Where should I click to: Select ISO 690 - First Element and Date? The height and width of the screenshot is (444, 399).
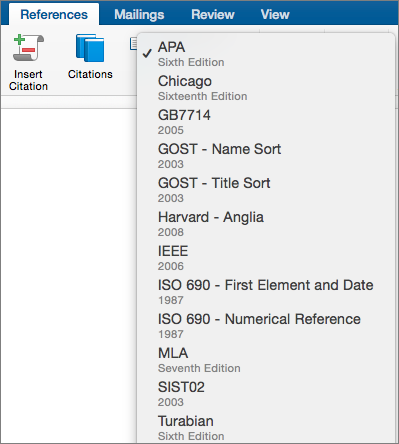(266, 292)
